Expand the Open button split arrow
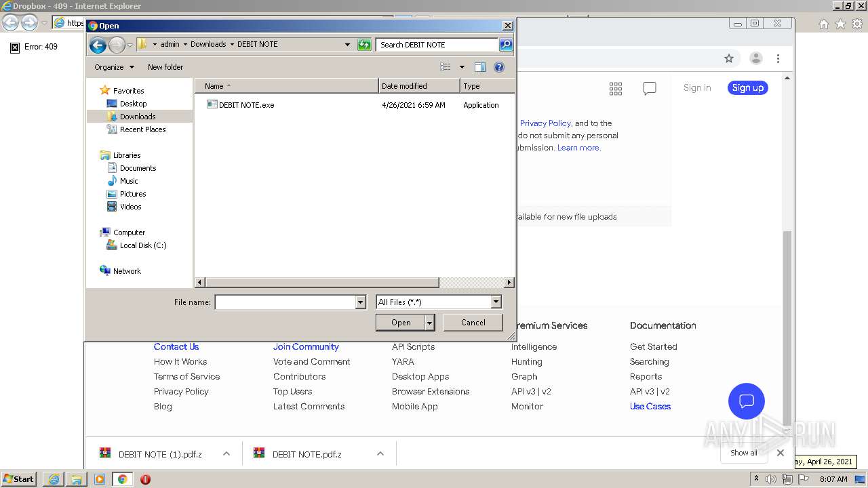 429,323
